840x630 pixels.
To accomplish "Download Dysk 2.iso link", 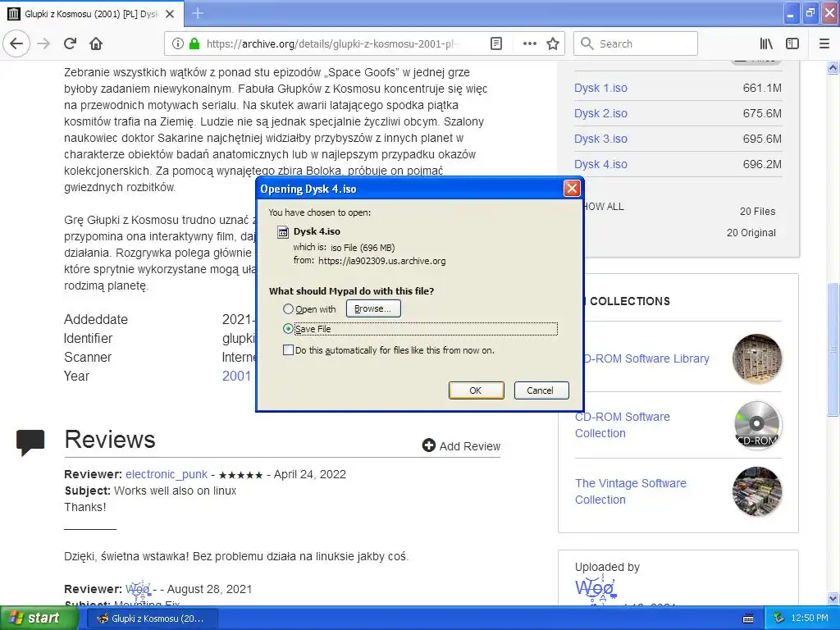I will tap(600, 113).
